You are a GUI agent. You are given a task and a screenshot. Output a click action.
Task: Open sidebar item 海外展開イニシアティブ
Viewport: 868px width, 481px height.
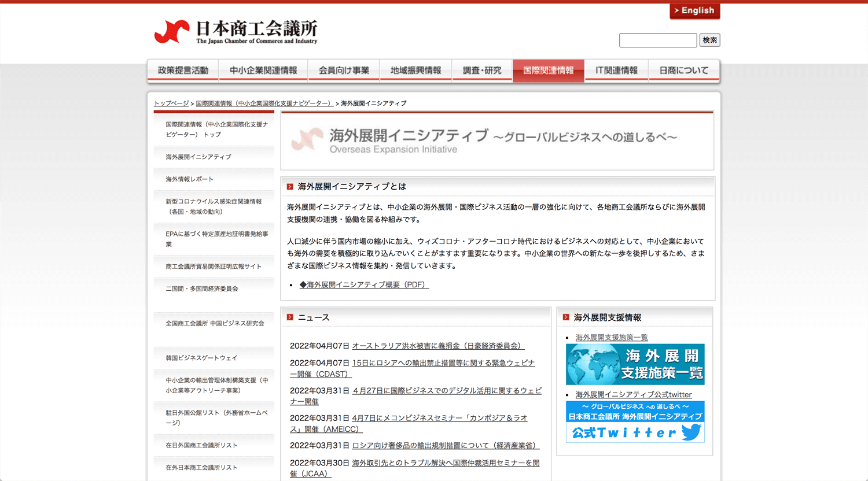point(214,157)
